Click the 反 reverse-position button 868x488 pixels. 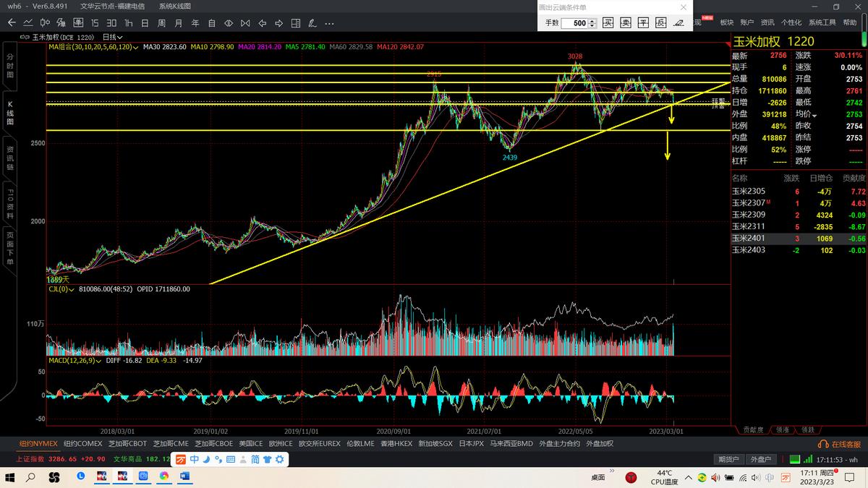click(x=660, y=23)
